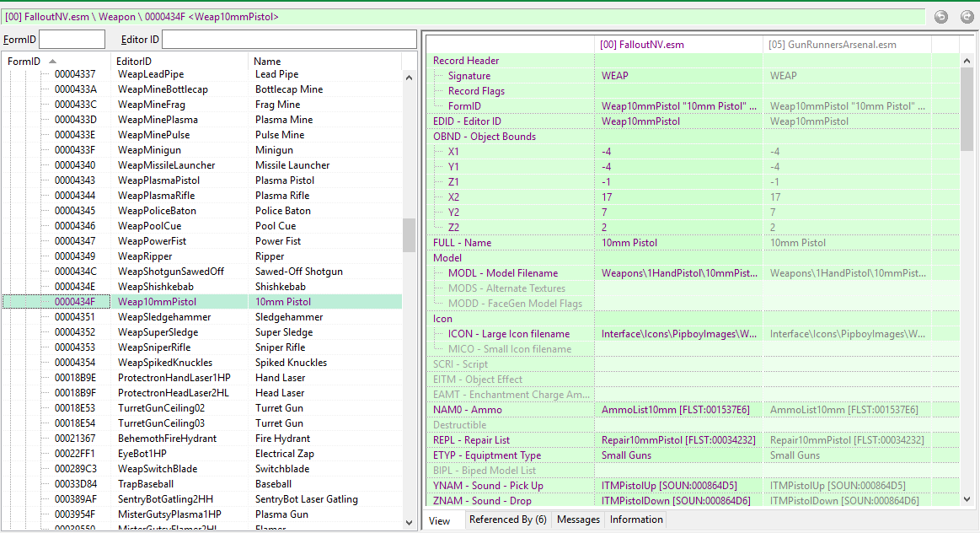Screen dimensions: 980x533
Task: Click the Record Header row label
Action: click(466, 61)
